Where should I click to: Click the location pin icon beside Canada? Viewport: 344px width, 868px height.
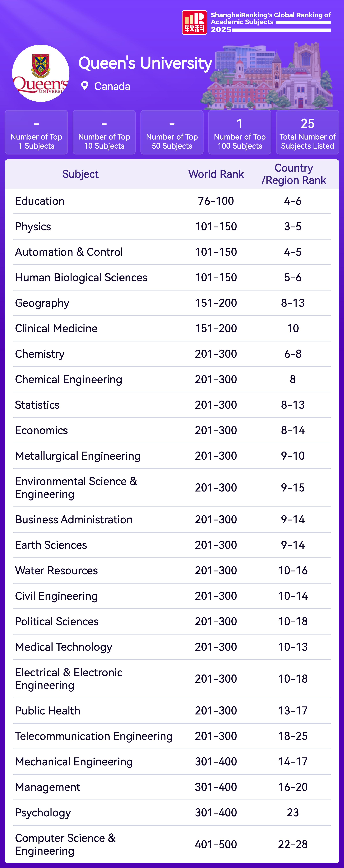(85, 86)
